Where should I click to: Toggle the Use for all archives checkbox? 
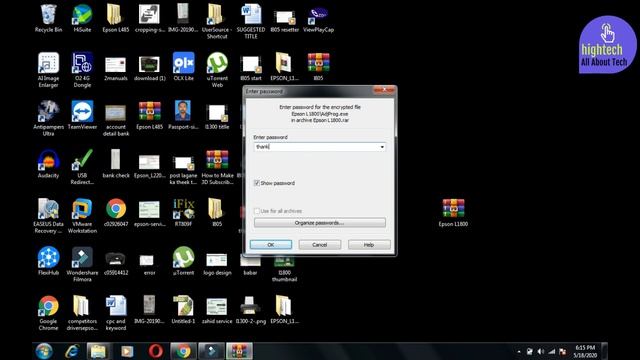(257, 211)
